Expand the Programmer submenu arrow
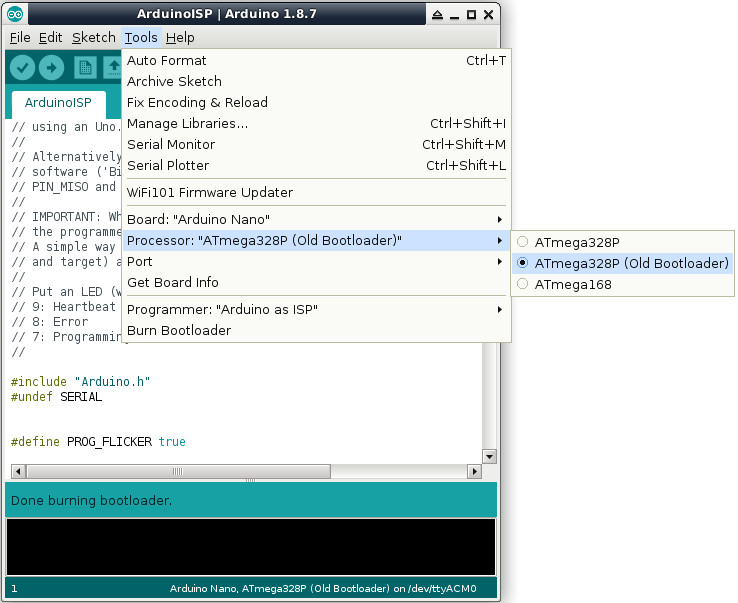The height and width of the screenshot is (603, 738). 499,309
